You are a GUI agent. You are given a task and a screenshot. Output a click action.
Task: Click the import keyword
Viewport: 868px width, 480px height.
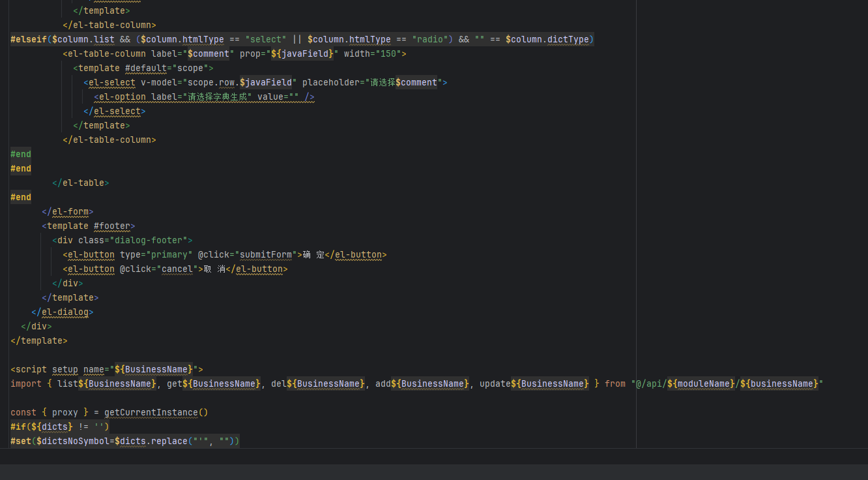click(x=26, y=384)
